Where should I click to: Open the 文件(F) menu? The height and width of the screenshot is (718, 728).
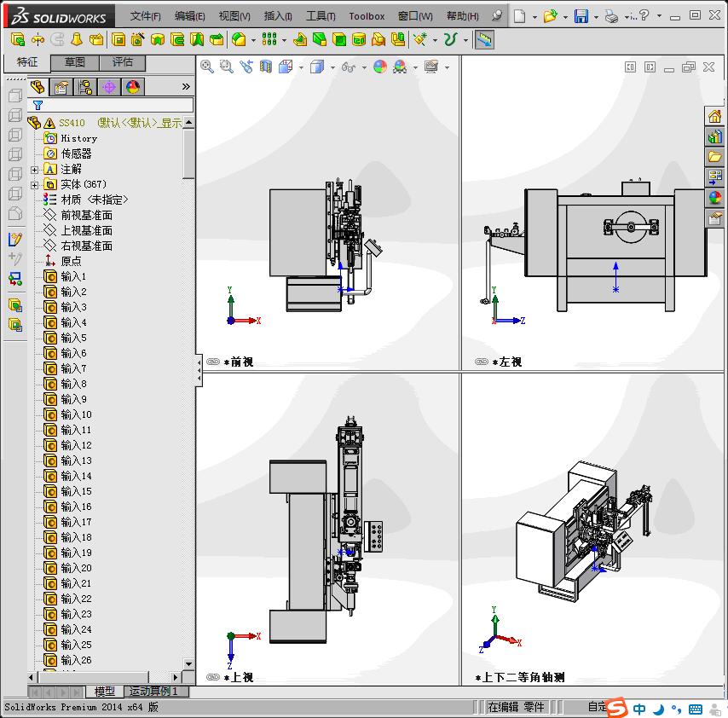145,16
